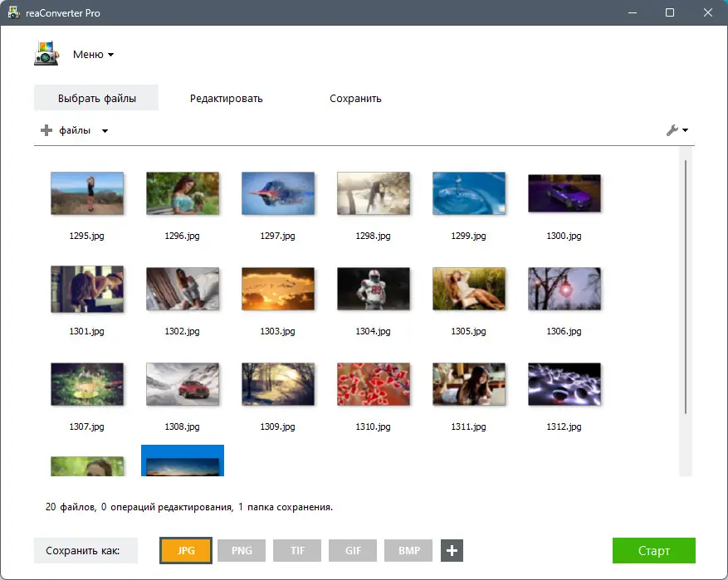Select the BMP output format

(408, 550)
